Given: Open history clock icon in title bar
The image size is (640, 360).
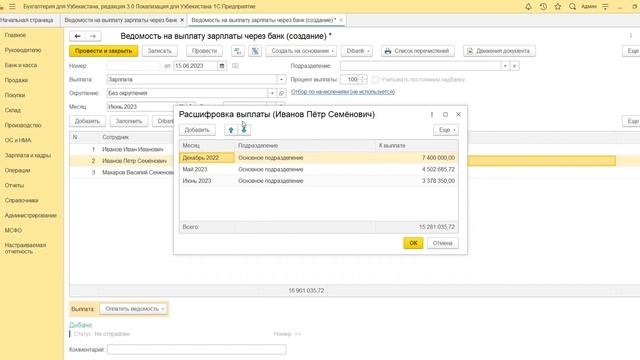Looking at the screenshot, I should (543, 7).
